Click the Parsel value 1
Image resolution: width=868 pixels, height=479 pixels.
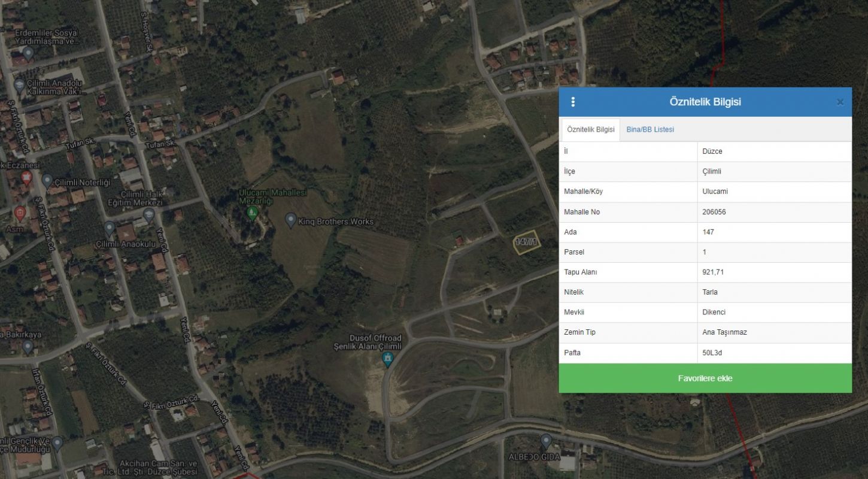(x=704, y=252)
